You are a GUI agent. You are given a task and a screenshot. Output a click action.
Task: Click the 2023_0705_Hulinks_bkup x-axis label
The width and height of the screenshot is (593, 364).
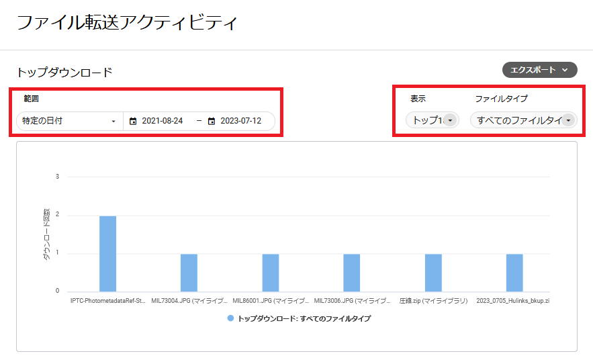coord(513,302)
